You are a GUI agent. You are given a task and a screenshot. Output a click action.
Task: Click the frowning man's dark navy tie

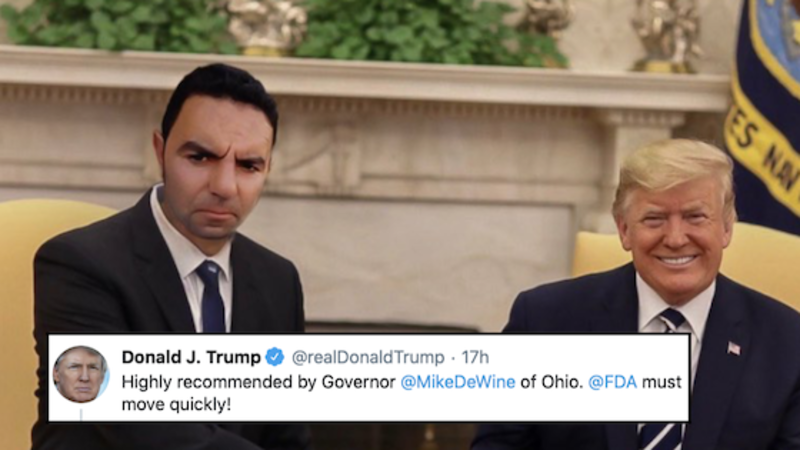point(212,297)
